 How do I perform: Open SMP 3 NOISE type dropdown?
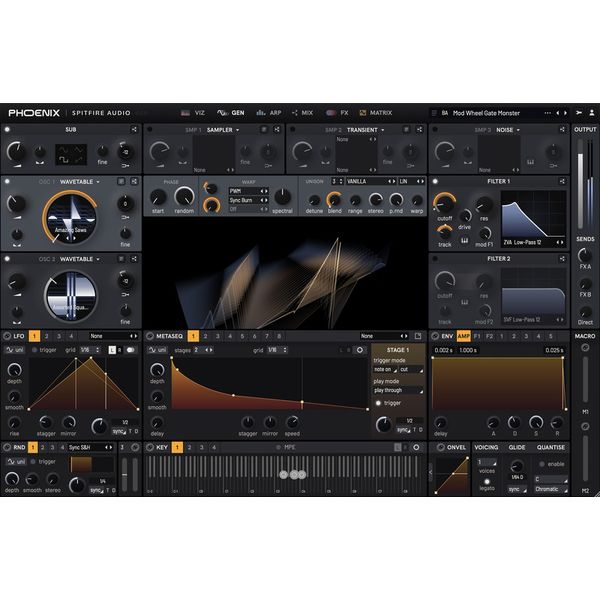[x=508, y=130]
